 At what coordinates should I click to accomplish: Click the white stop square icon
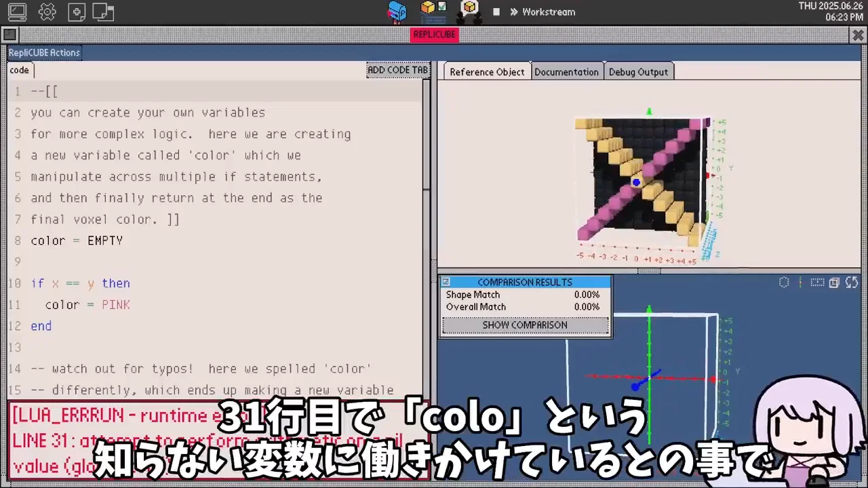tap(496, 12)
